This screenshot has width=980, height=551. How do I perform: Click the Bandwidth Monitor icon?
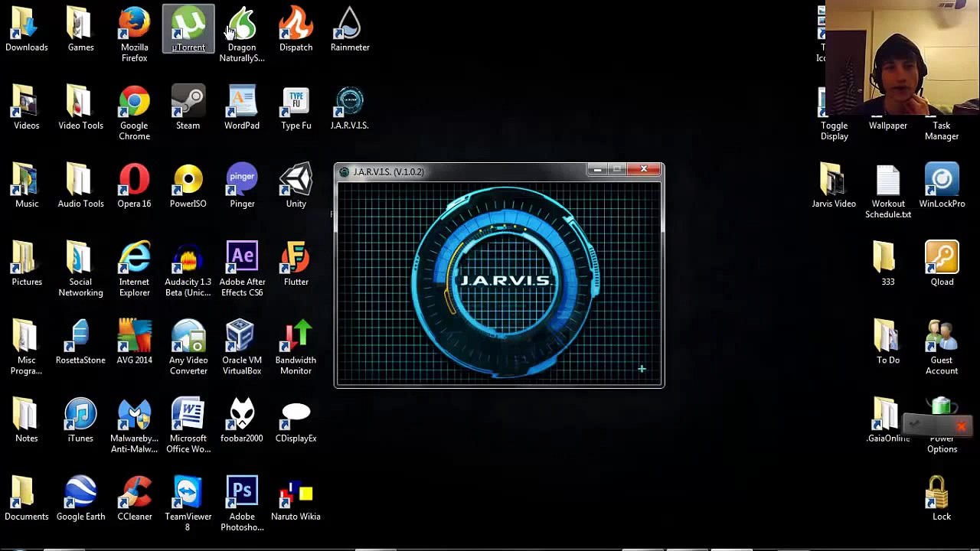point(296,347)
